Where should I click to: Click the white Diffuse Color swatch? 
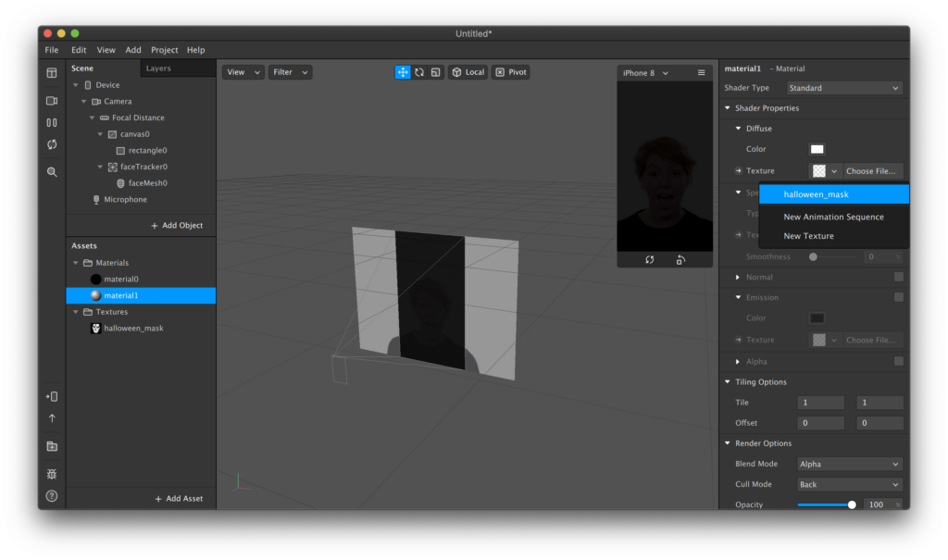click(x=817, y=149)
